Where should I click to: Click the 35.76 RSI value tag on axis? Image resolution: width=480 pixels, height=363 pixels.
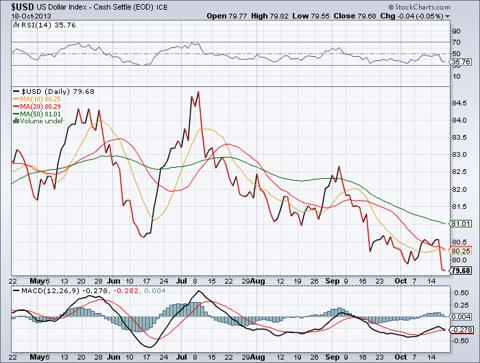(x=462, y=62)
